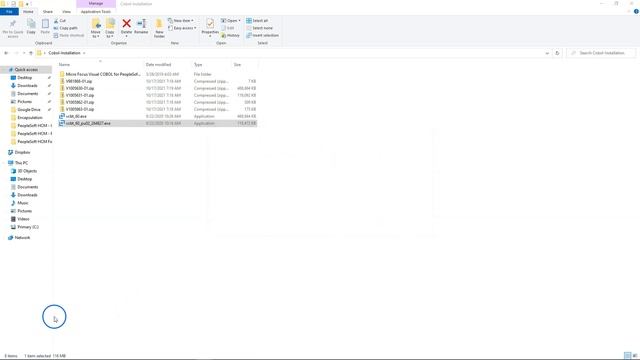Open the Application Tools tab

[x=96, y=11]
